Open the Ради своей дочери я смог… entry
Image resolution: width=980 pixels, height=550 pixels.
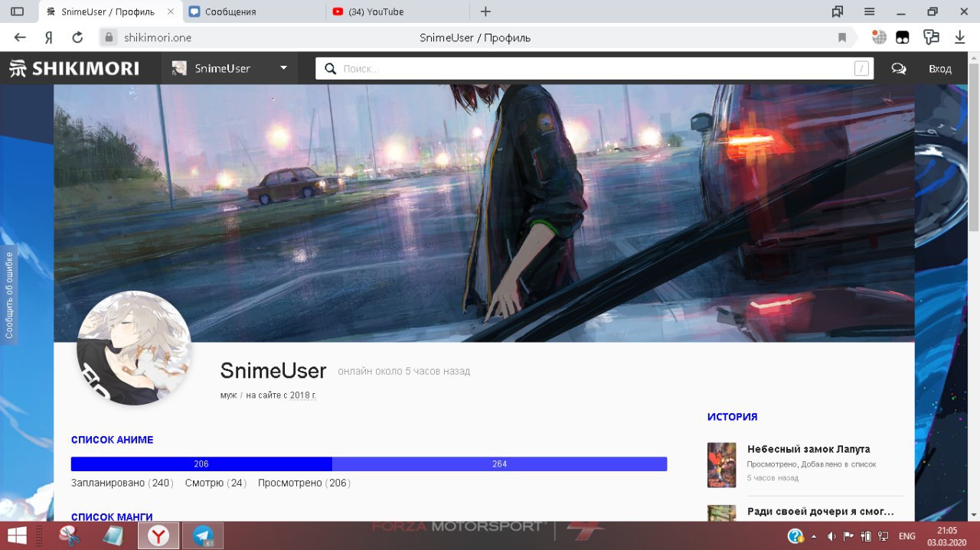(821, 512)
